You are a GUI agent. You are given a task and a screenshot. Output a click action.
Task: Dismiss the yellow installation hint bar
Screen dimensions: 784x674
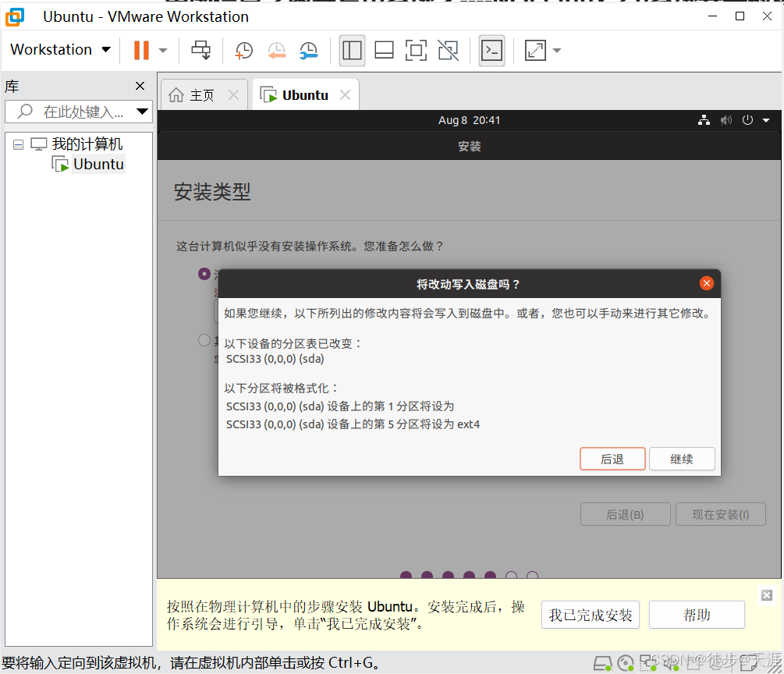[x=767, y=595]
